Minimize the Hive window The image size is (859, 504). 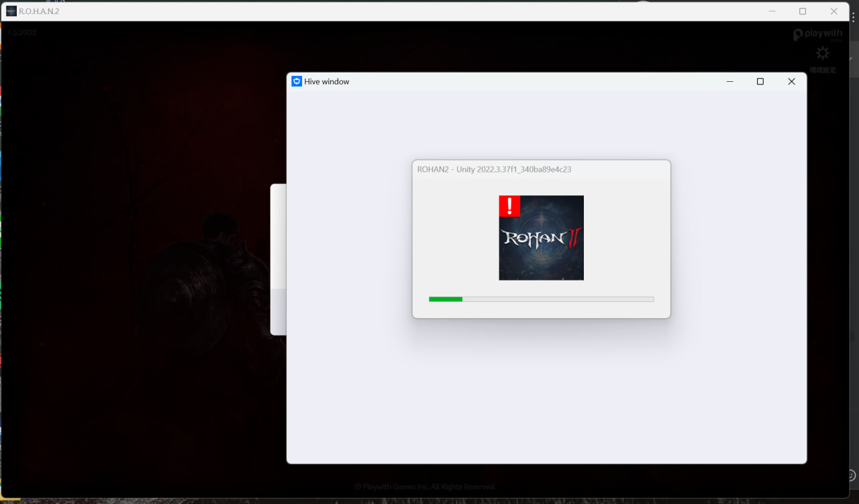pyautogui.click(x=729, y=81)
